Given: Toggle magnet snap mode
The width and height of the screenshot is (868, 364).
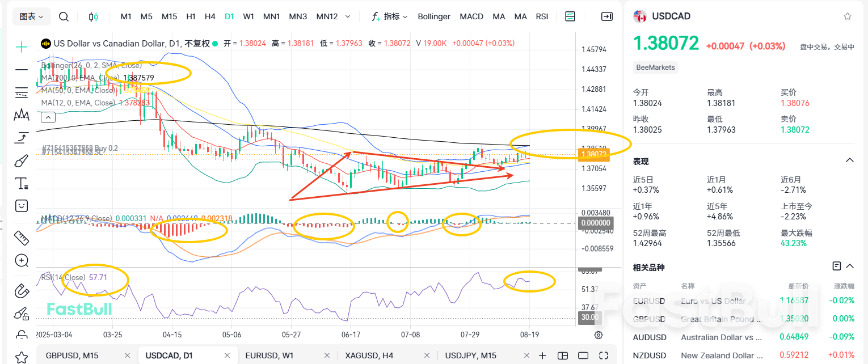Looking at the screenshot, I should pyautogui.click(x=22, y=291).
